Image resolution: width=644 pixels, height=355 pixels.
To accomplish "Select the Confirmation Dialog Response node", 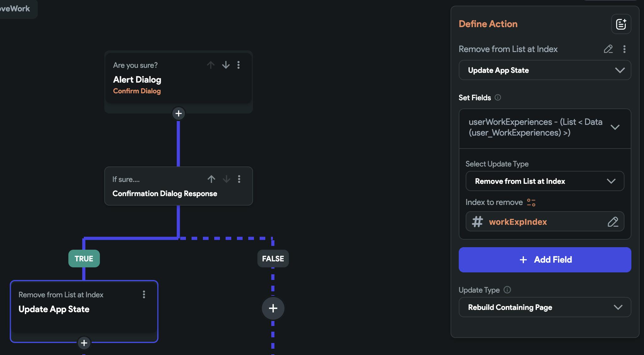I will point(164,193).
